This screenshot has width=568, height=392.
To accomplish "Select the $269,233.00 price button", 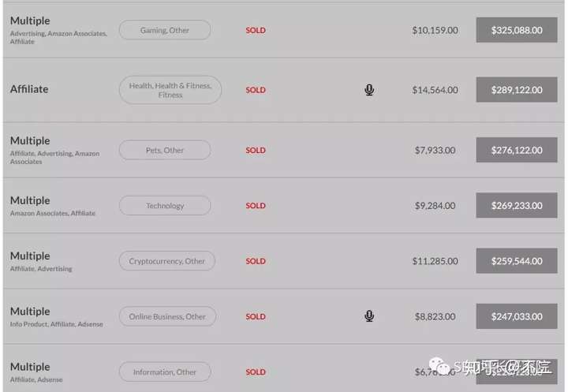I will coord(517,206).
